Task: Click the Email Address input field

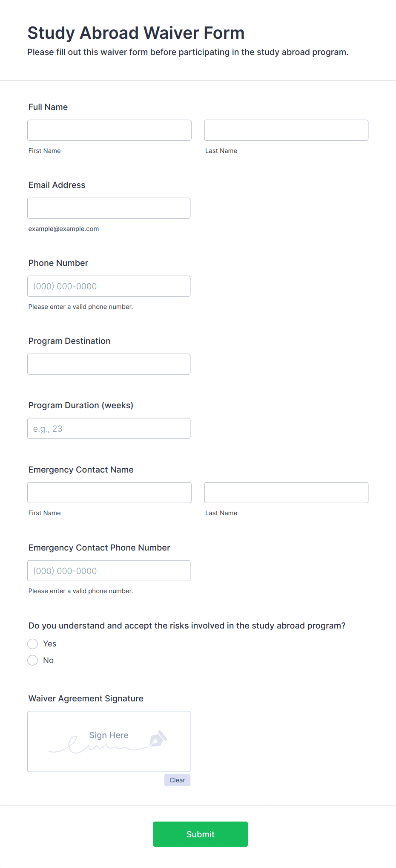Action: click(109, 208)
